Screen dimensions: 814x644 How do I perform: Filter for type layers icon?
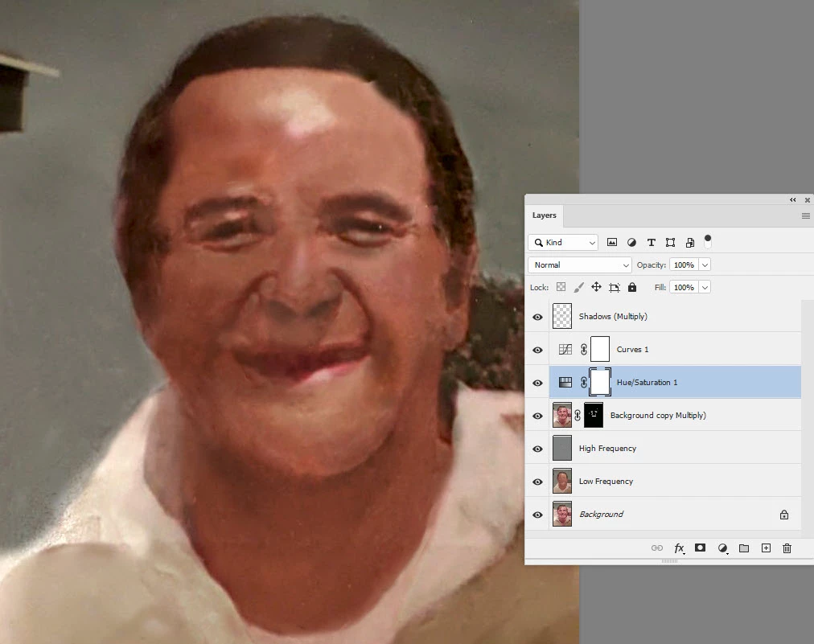(651, 242)
